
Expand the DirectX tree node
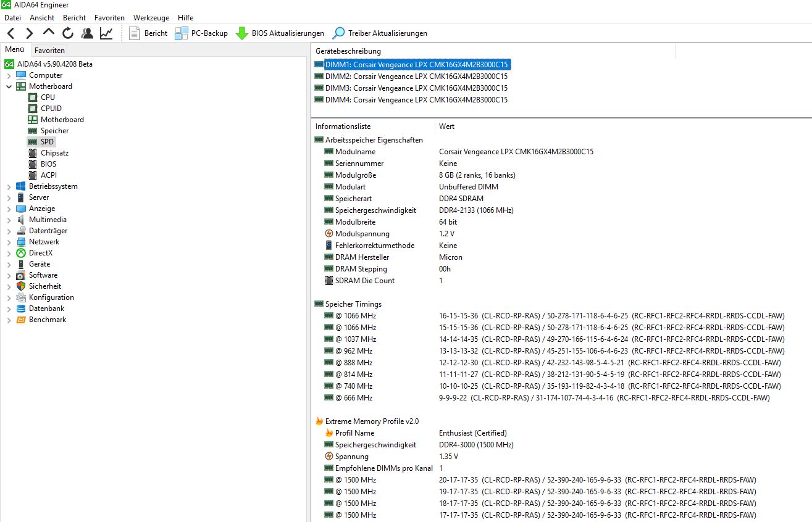(9, 253)
